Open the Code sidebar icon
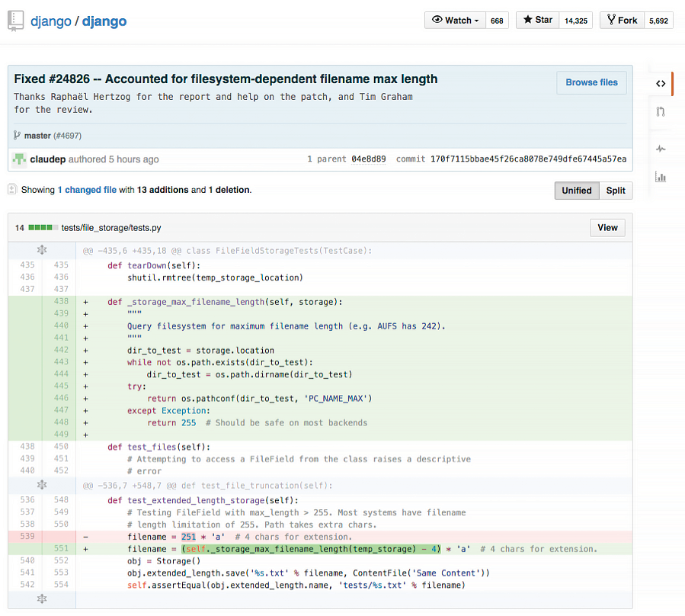This screenshot has height=616, width=685. pos(660,84)
